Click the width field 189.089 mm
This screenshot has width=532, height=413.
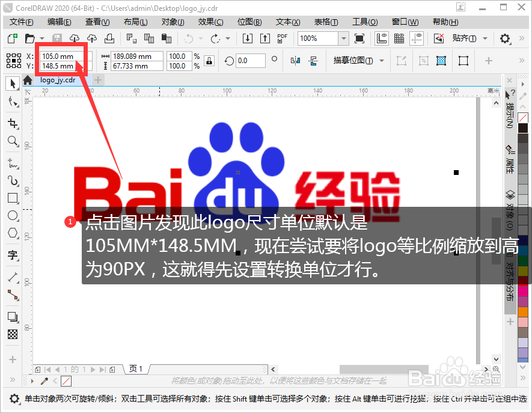[138, 57]
